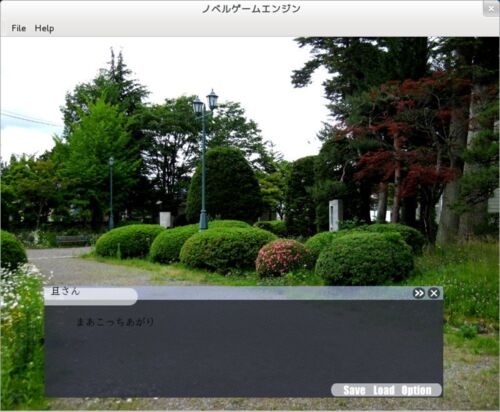The height and width of the screenshot is (412, 500).
Task: Hide the message window with X icon
Action: pos(434,293)
